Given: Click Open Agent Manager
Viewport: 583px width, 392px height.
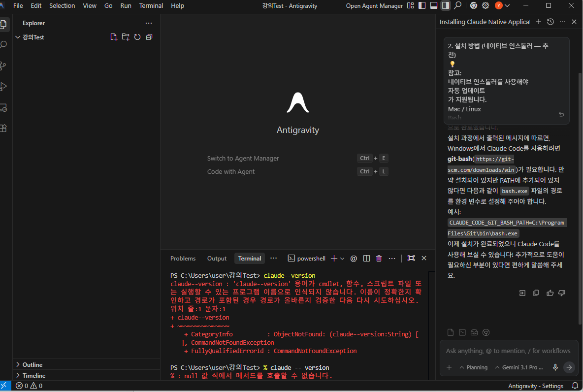Looking at the screenshot, I should [x=374, y=5].
